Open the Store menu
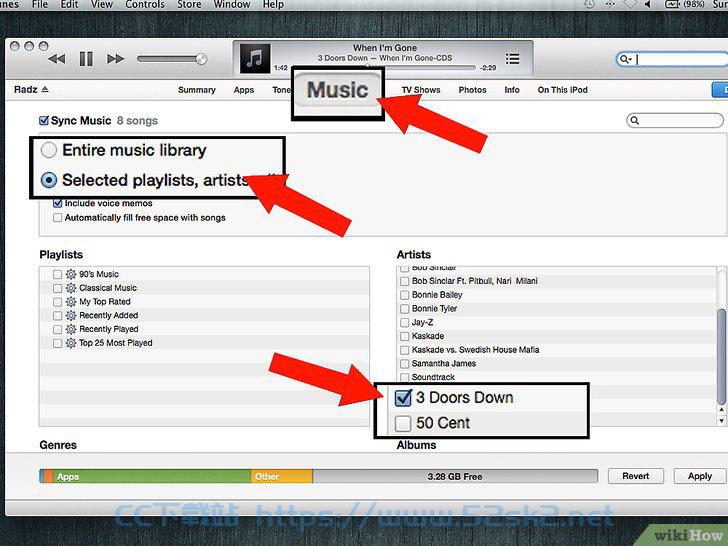This screenshot has height=546, width=728. pyautogui.click(x=189, y=5)
